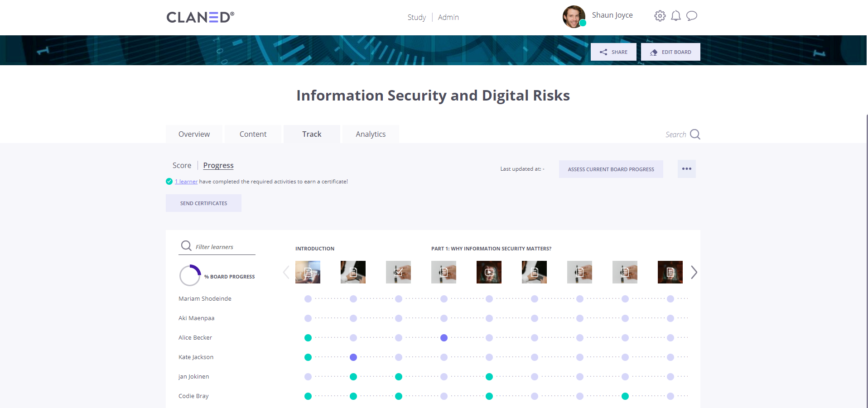Click the search magnifier icon

[x=695, y=134]
